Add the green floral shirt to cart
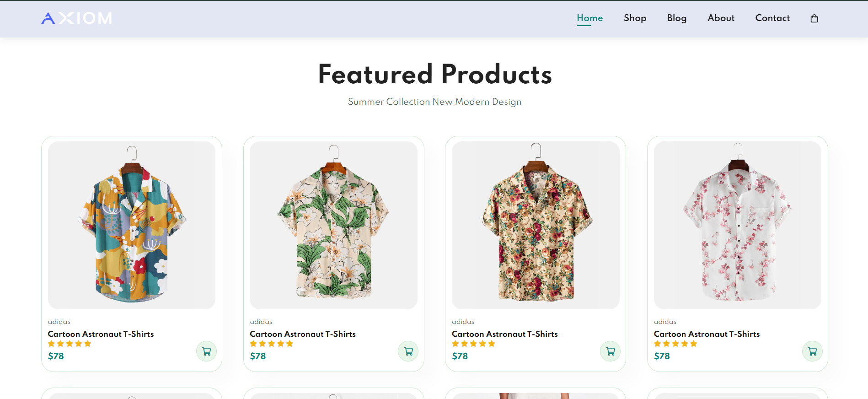868x399 pixels. click(408, 351)
